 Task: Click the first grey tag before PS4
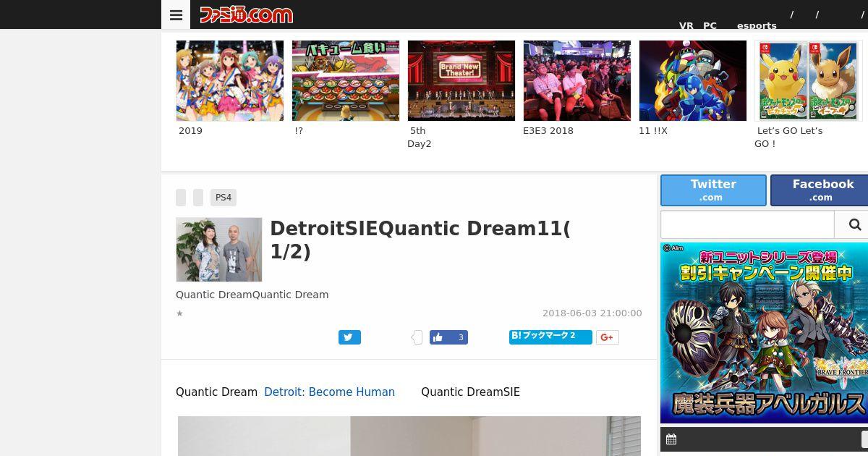coord(181,198)
